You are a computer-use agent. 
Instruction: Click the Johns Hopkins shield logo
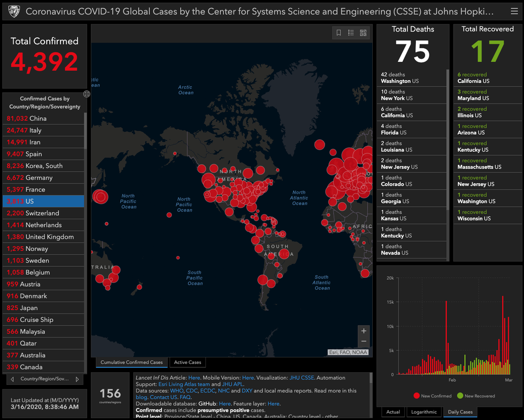[x=14, y=12]
